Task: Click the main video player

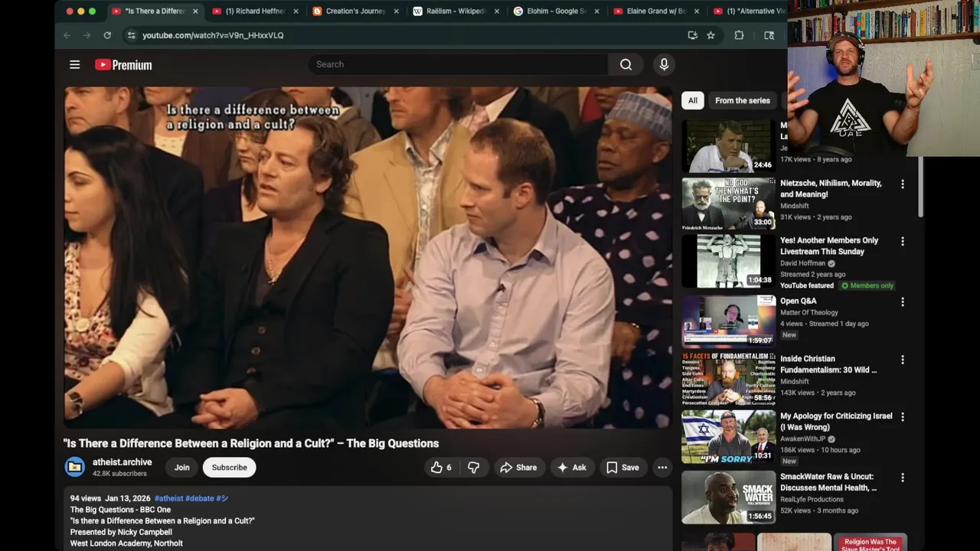Action: [x=367, y=257]
